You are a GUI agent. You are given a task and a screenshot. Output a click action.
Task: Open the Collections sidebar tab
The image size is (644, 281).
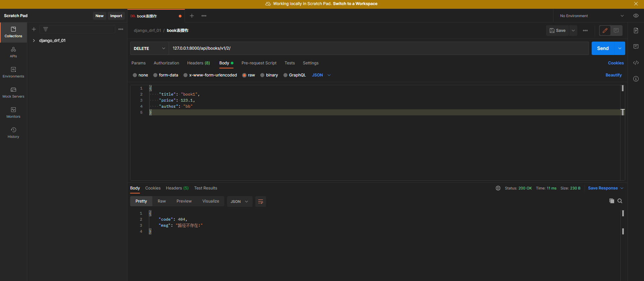pos(13,32)
